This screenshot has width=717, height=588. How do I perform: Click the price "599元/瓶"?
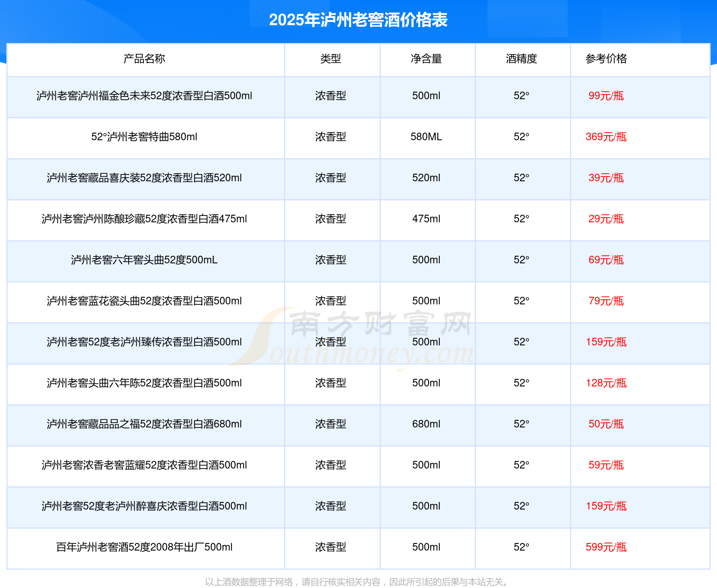tap(606, 547)
